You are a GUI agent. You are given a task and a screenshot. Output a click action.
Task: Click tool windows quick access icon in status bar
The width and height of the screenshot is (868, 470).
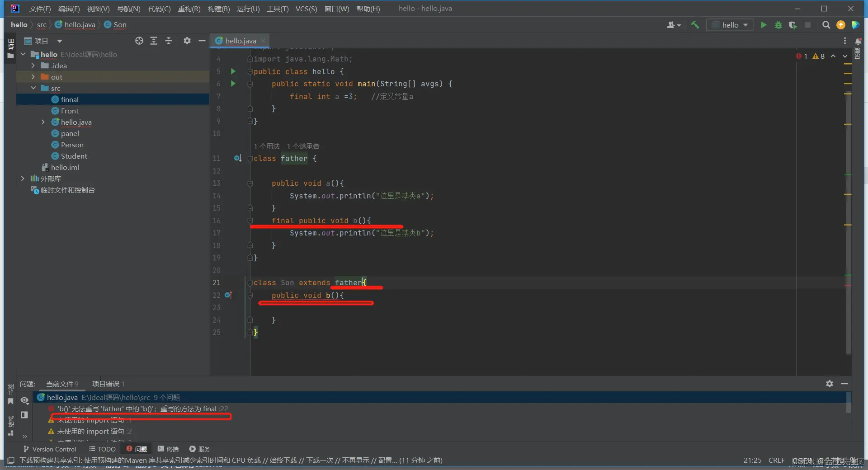click(x=11, y=461)
